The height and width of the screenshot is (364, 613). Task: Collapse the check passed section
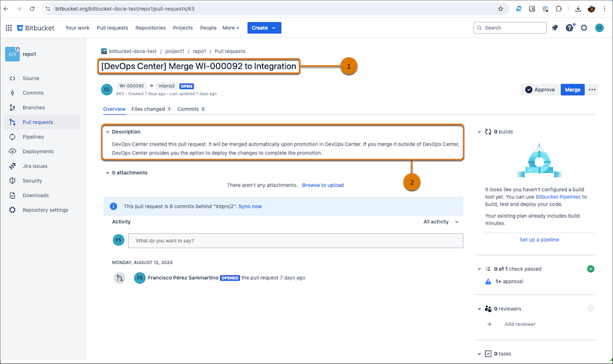480,269
